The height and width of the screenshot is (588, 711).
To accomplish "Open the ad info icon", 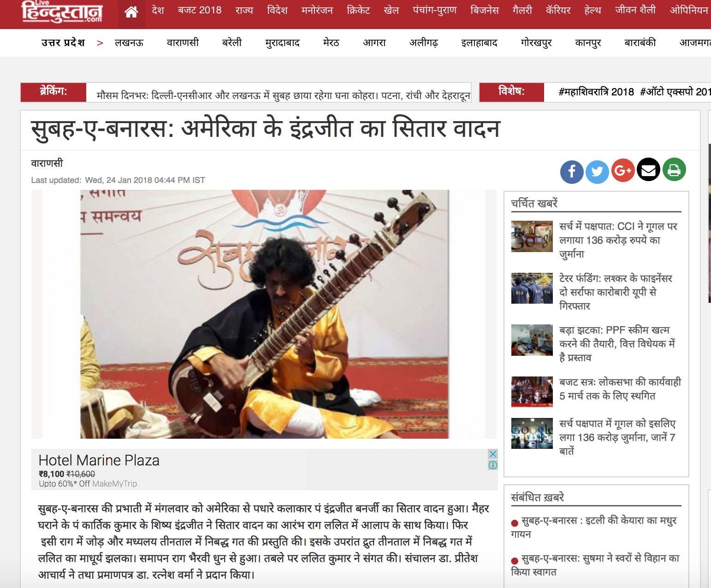I will (493, 465).
